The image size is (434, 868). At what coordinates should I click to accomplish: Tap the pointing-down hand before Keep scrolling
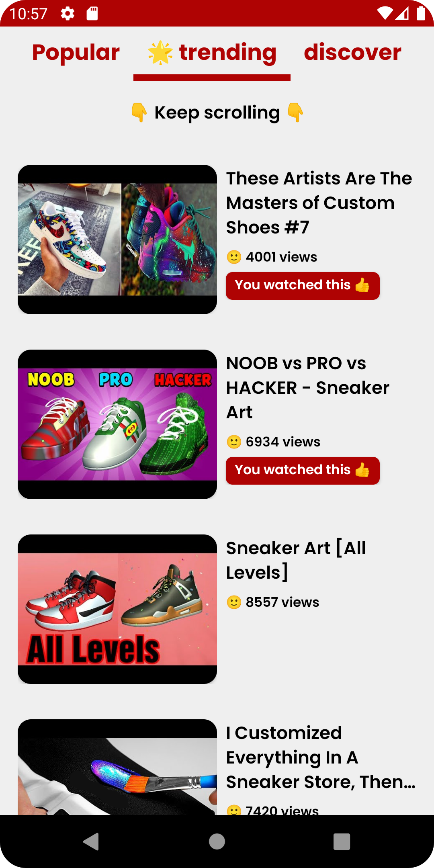[x=139, y=112]
